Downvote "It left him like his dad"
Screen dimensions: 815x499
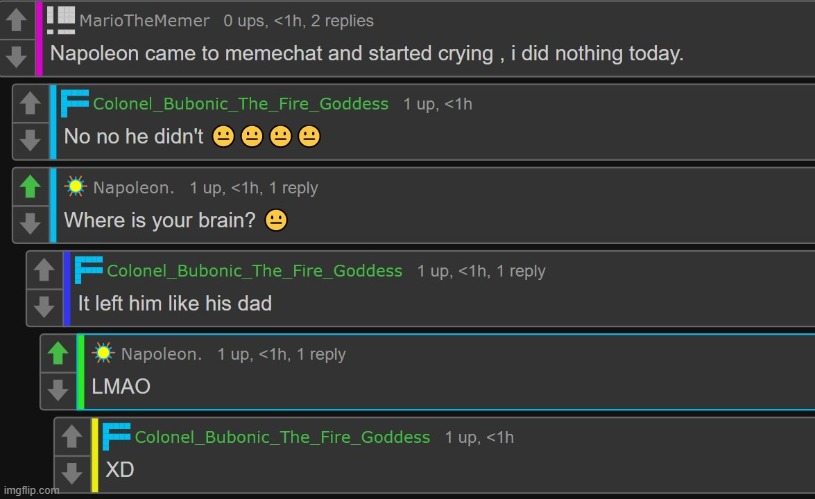click(x=45, y=305)
